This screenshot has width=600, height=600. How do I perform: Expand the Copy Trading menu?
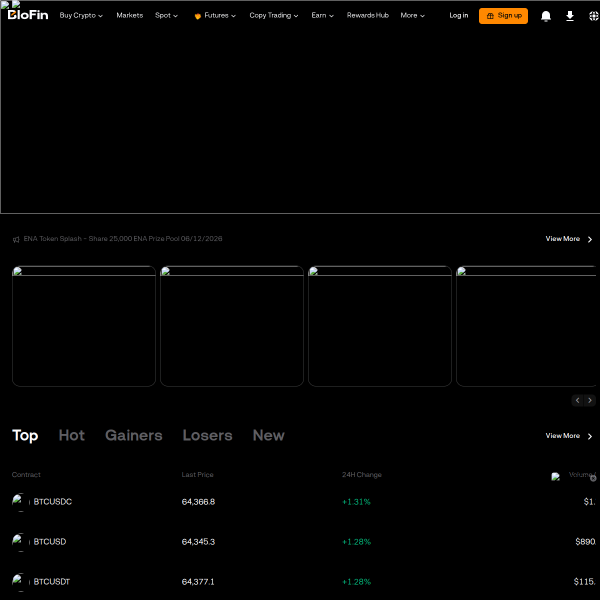point(274,15)
